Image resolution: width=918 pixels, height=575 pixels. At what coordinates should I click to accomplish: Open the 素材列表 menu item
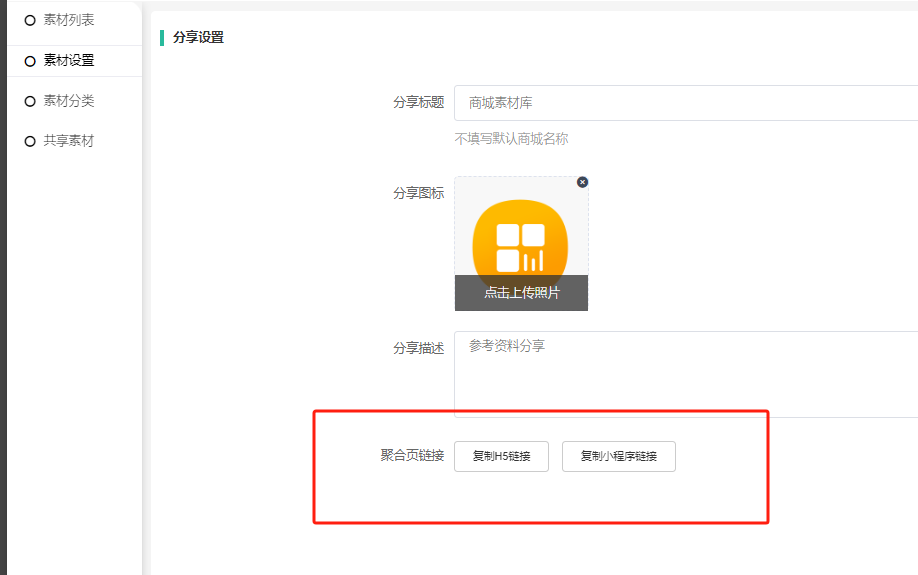point(69,20)
